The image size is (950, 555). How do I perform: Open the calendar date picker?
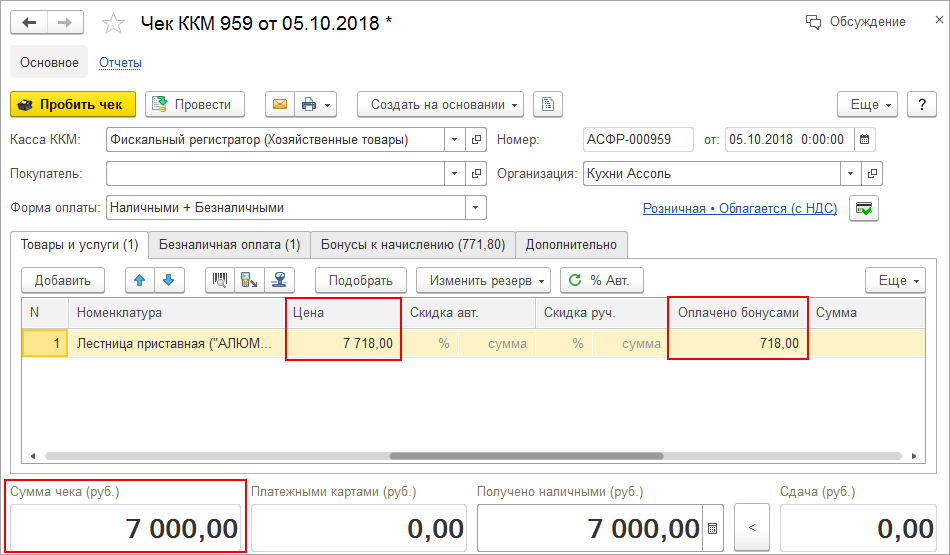pyautogui.click(x=865, y=139)
